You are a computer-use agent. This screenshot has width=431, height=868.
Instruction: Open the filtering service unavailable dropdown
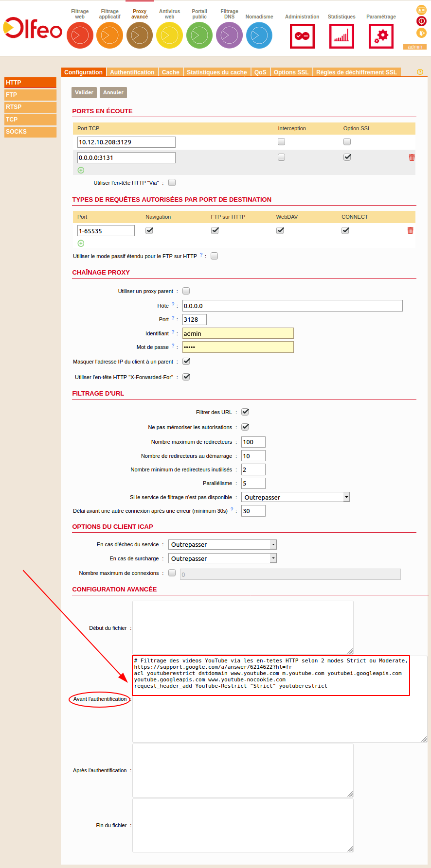[296, 497]
